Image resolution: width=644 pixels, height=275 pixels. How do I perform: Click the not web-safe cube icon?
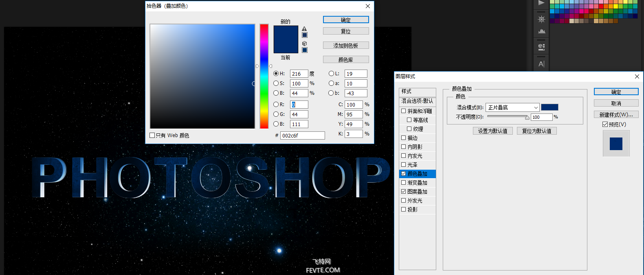pos(304,44)
